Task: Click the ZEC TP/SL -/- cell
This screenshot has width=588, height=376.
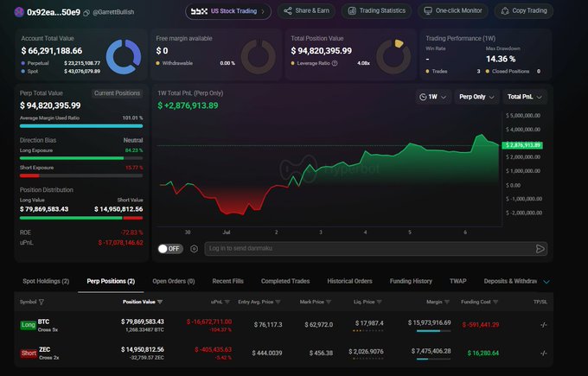Action: pos(543,353)
